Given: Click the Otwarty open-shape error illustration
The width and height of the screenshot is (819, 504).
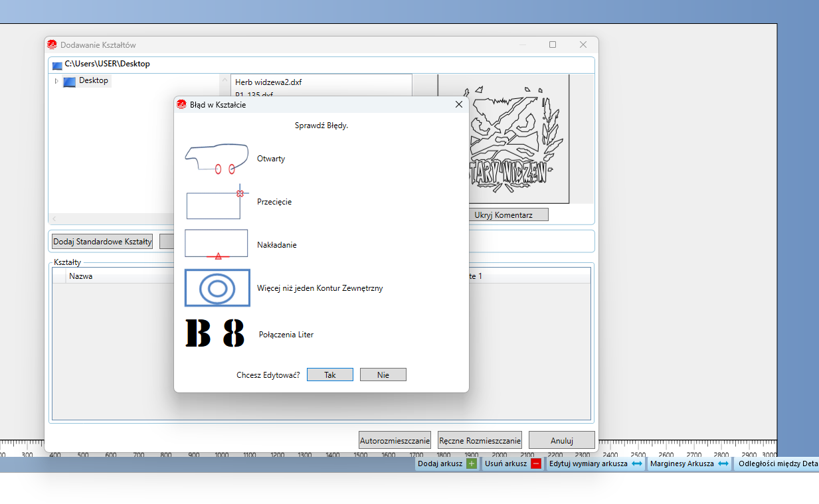Looking at the screenshot, I should (217, 159).
